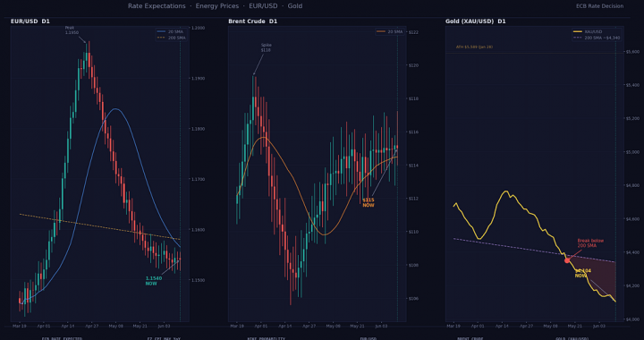Click the dashed 200 SMA legend entry in EUR/USD chart
The height and width of the screenshot is (340, 644).
click(x=171, y=38)
